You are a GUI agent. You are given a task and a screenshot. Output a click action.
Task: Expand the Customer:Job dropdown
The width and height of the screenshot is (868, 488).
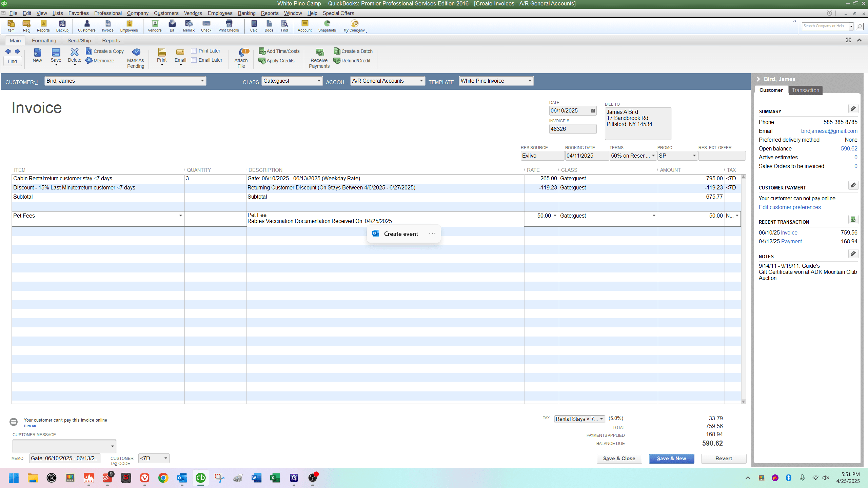click(x=202, y=81)
